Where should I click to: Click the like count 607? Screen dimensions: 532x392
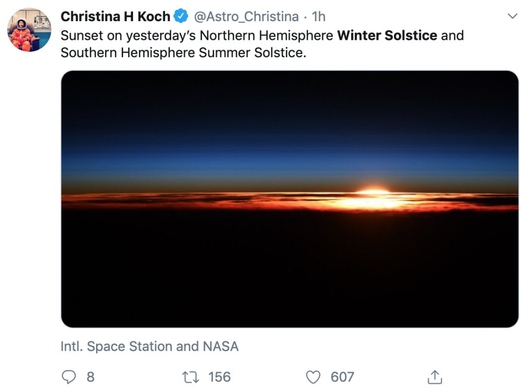pos(342,377)
